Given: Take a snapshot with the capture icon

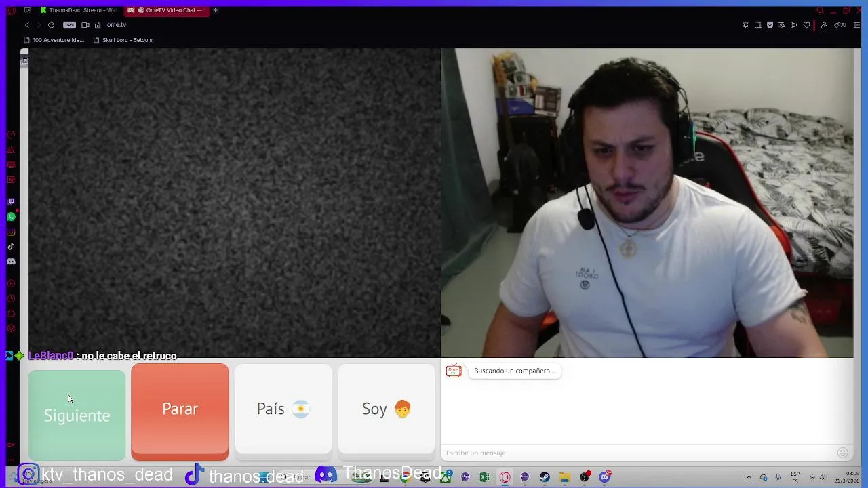Looking at the screenshot, I should (x=757, y=25).
